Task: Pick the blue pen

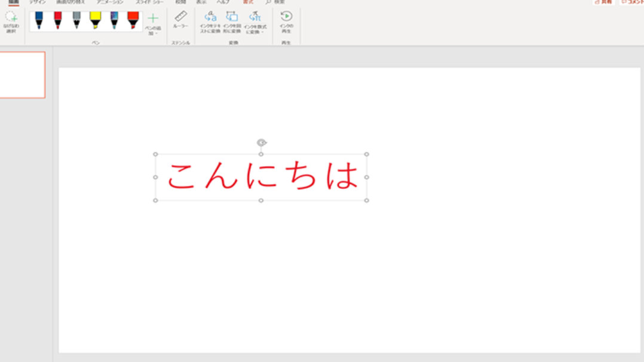Action: [x=39, y=20]
